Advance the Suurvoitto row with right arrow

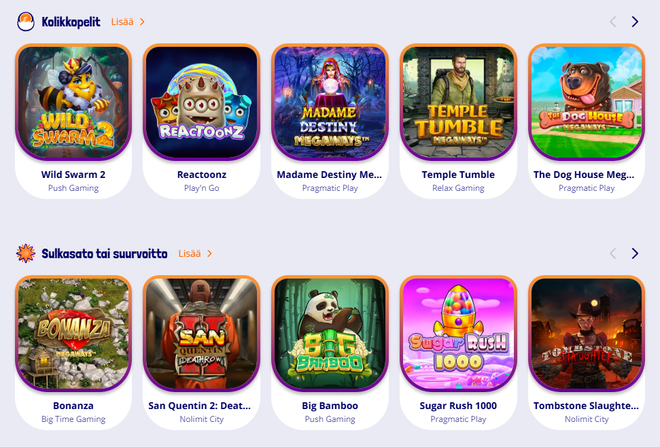(x=635, y=253)
